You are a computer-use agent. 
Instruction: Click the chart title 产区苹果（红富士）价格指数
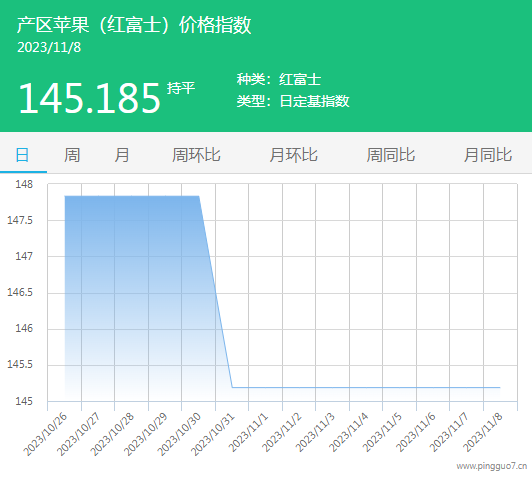pyautogui.click(x=134, y=25)
